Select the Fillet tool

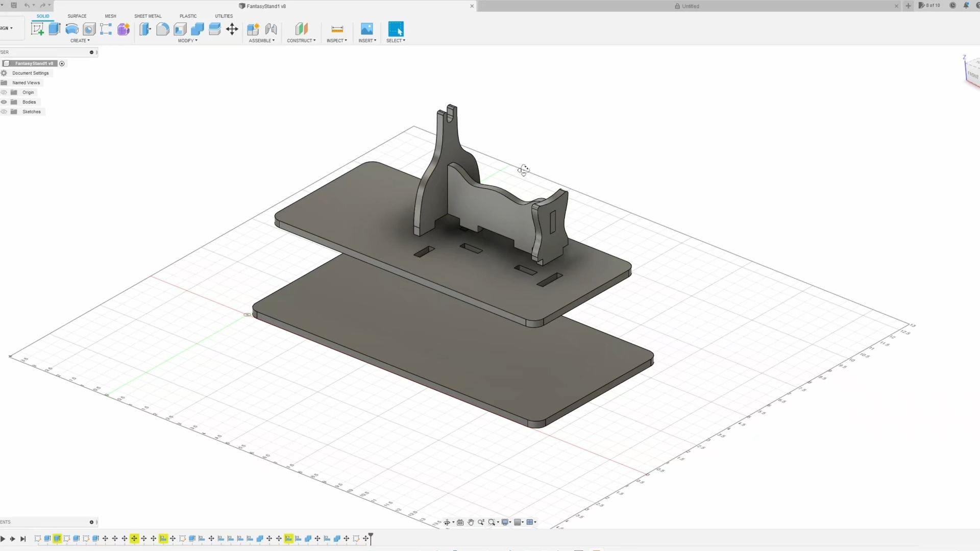coord(163,29)
